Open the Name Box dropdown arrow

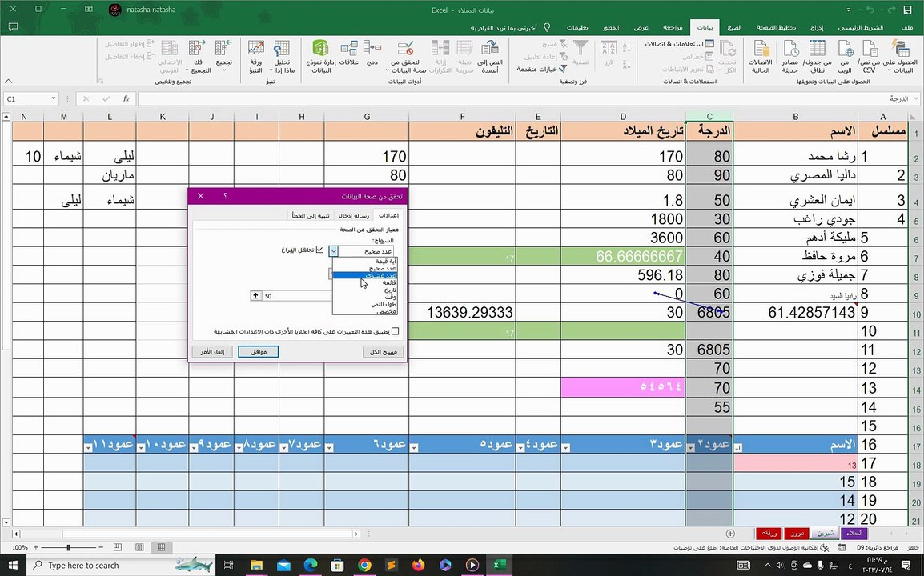[x=53, y=99]
